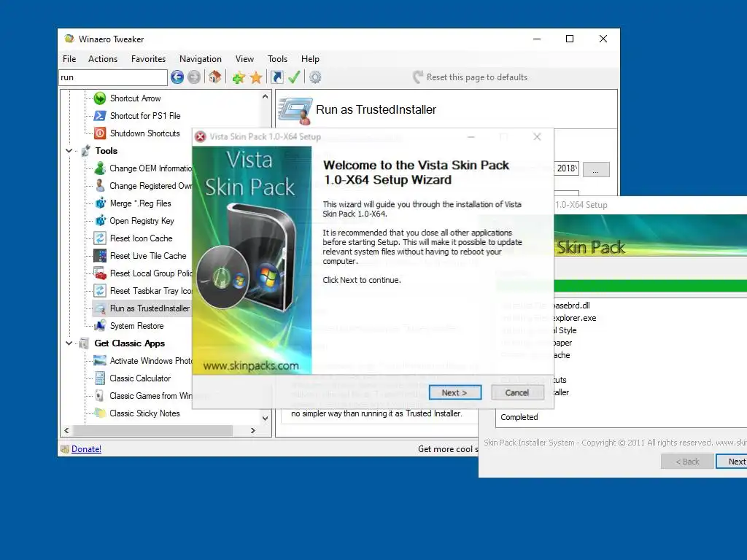Viewport: 747px width, 560px height.
Task: Click tree scrollbar down arrow
Action: [265, 419]
